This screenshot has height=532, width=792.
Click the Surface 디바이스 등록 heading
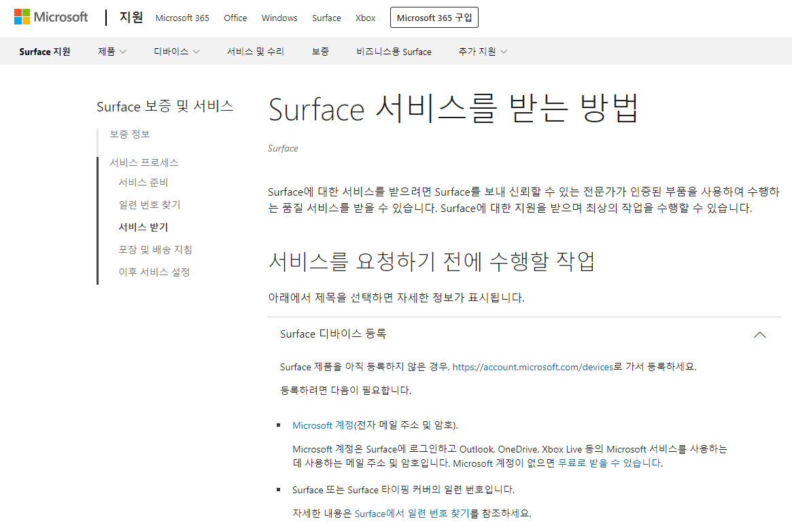tap(333, 334)
